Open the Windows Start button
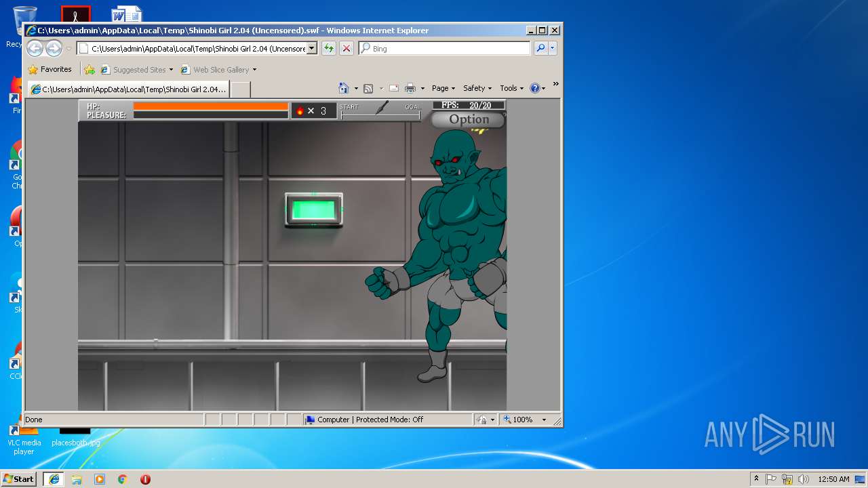 19,479
